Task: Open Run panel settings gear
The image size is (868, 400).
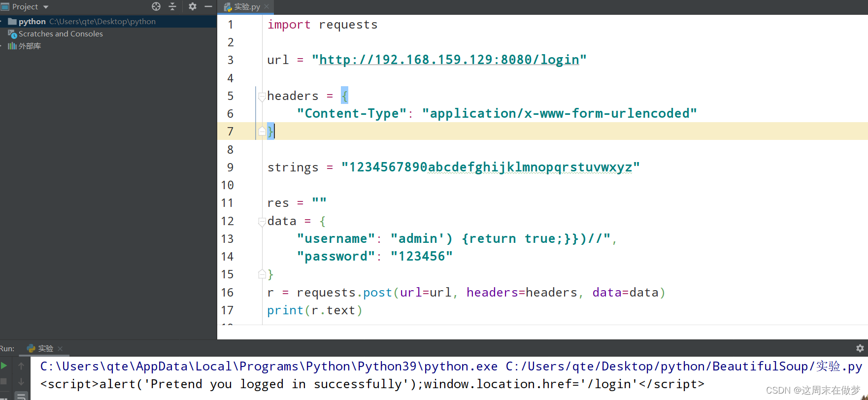Action: 860,348
